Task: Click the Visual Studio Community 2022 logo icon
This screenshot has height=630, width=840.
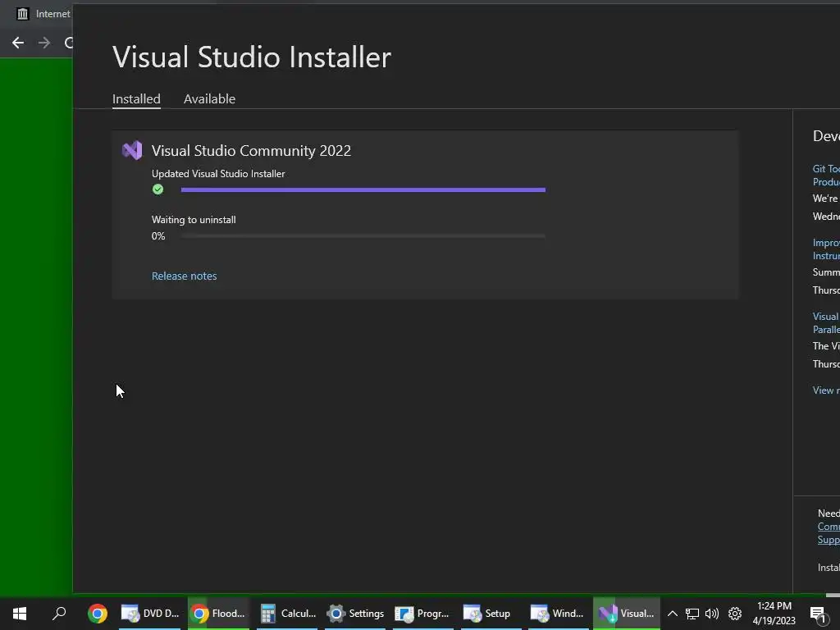Action: 132,151
